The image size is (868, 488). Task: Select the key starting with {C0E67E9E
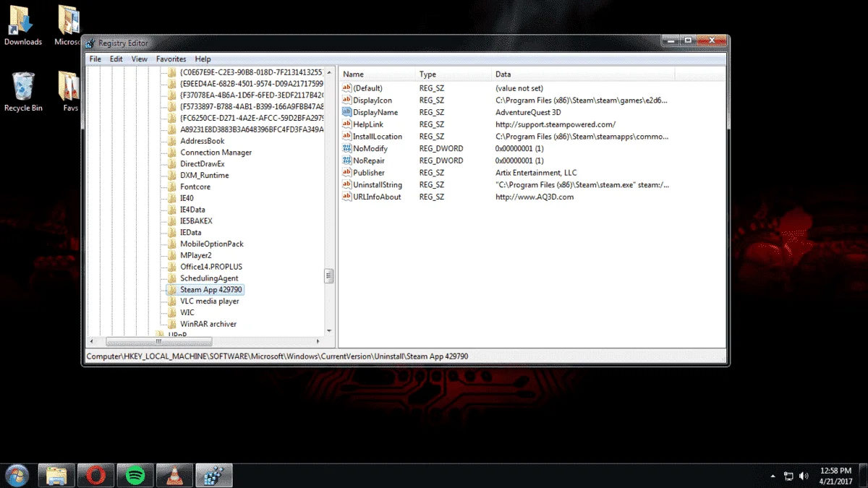click(251, 72)
